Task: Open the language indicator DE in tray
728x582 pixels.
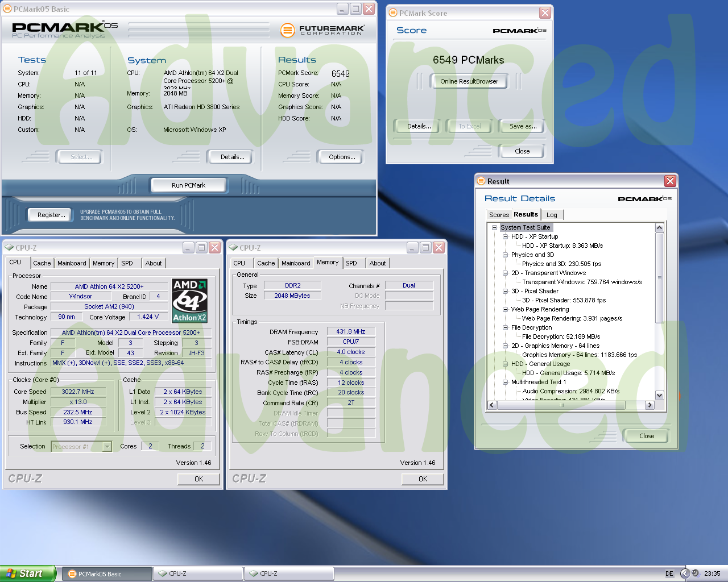Action: [x=669, y=573]
